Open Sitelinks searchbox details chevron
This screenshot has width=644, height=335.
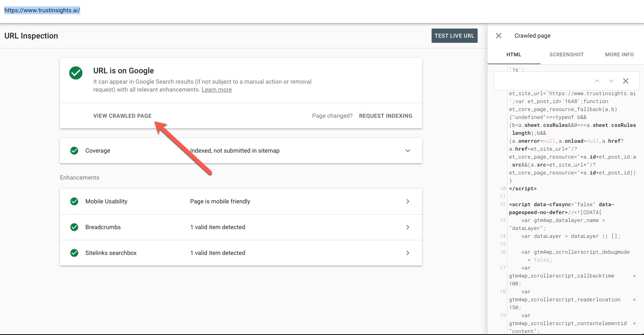coord(408,253)
